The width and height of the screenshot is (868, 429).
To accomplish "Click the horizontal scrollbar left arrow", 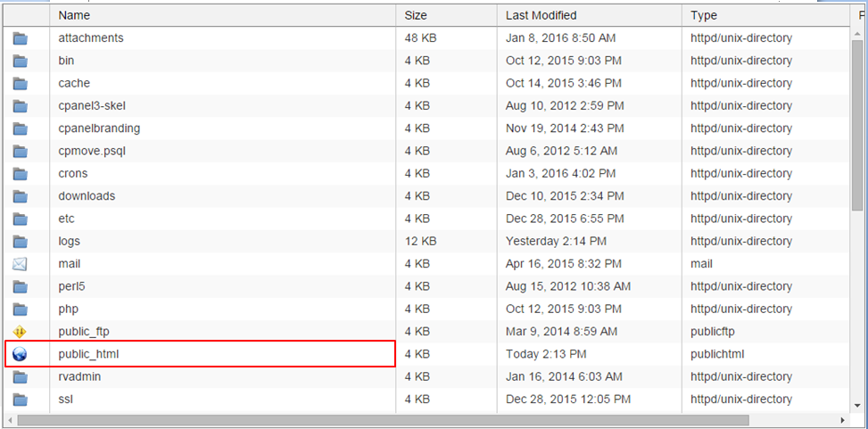I will (x=10, y=419).
